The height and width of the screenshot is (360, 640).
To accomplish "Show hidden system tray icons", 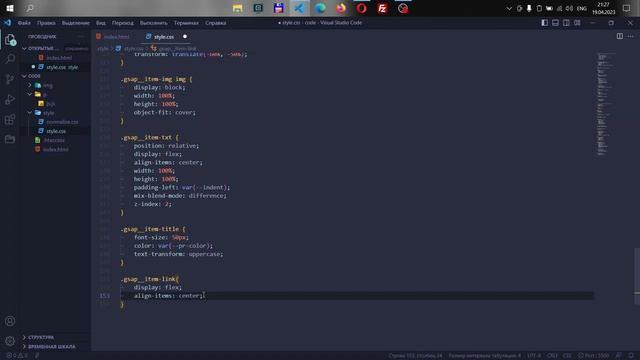I will 509,9.
